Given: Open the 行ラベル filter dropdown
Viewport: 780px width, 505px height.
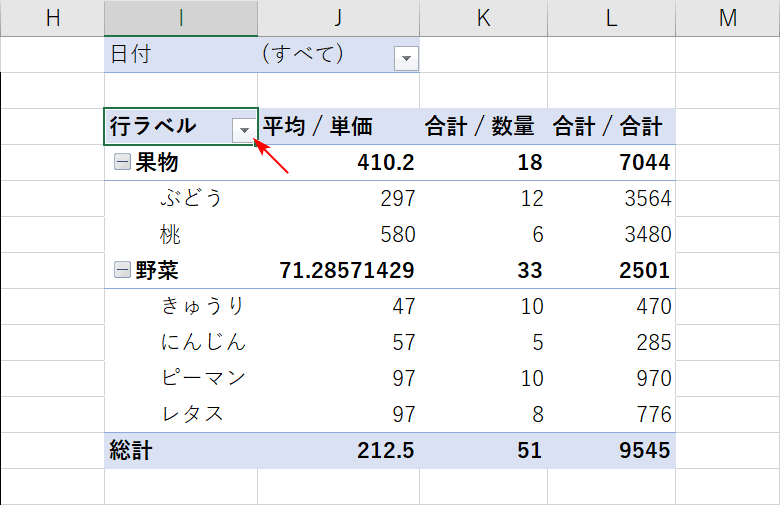Looking at the screenshot, I should [x=243, y=129].
